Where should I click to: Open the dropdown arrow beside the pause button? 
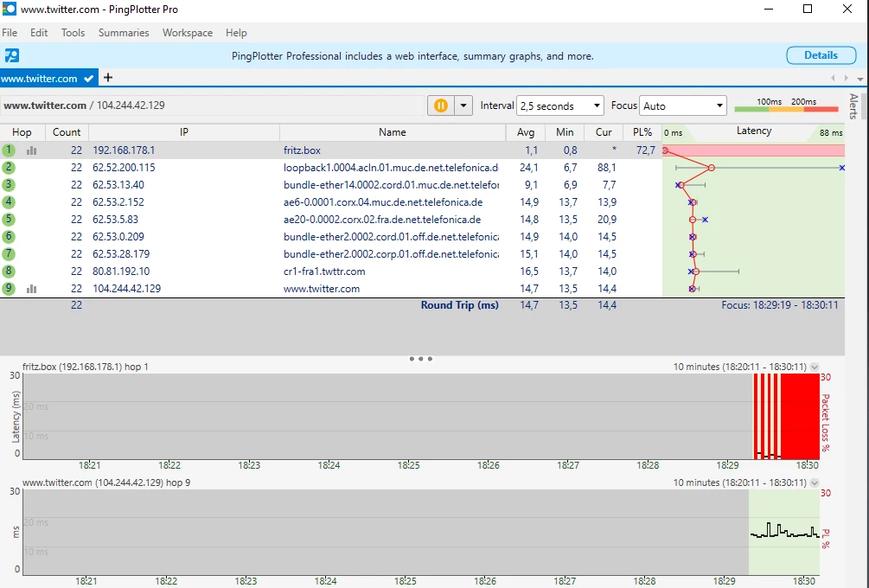(464, 105)
